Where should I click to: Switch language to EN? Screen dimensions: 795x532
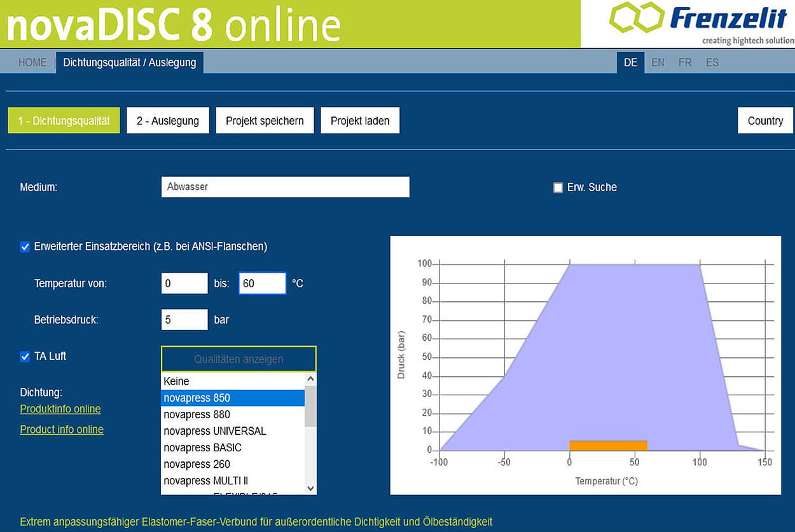pyautogui.click(x=658, y=62)
